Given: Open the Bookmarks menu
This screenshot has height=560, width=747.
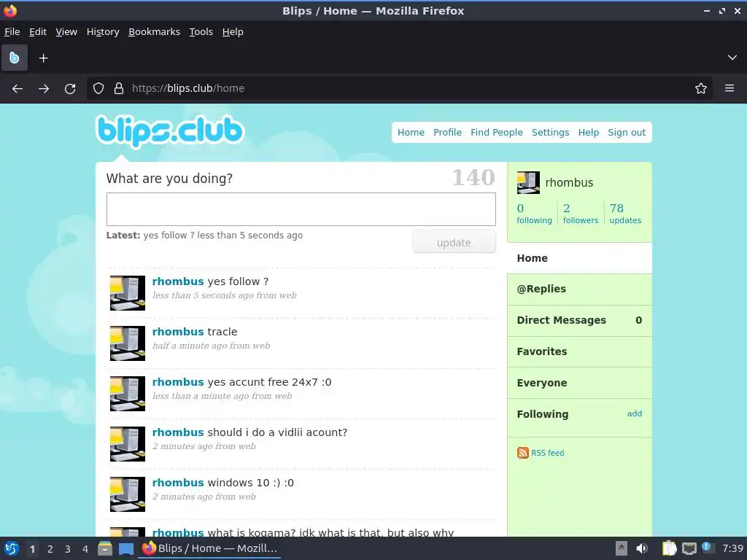Looking at the screenshot, I should [x=155, y=32].
